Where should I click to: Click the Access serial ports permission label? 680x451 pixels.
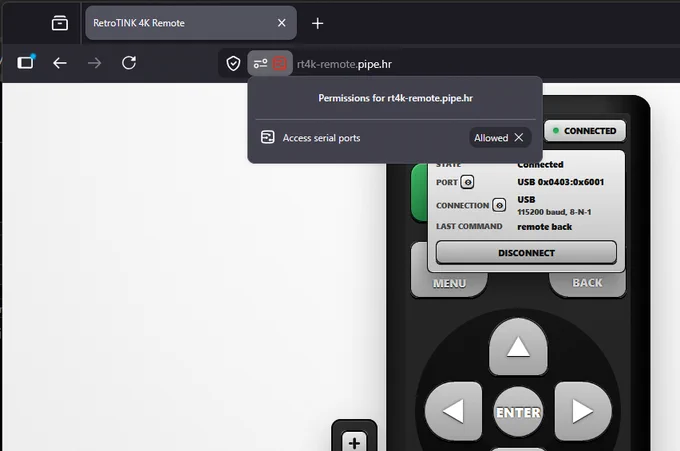click(321, 138)
